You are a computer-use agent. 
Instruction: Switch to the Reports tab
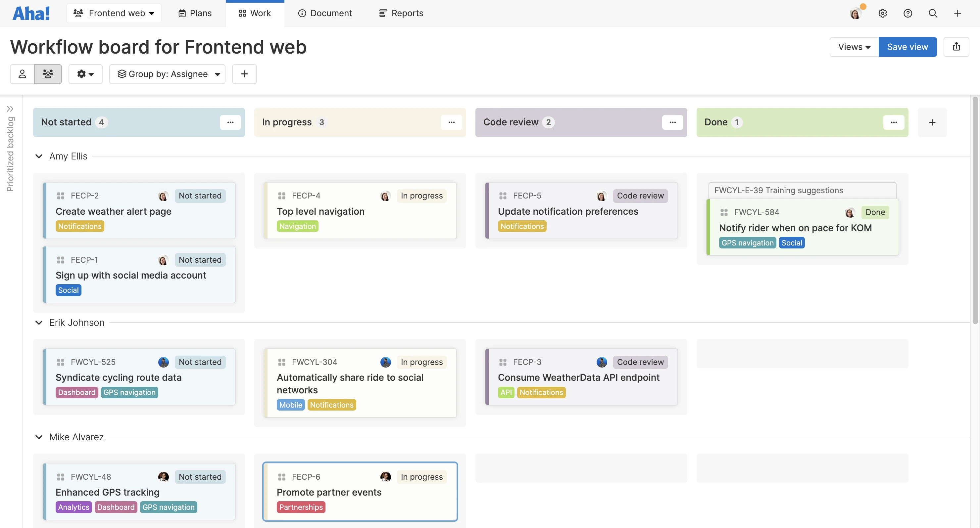(x=401, y=13)
